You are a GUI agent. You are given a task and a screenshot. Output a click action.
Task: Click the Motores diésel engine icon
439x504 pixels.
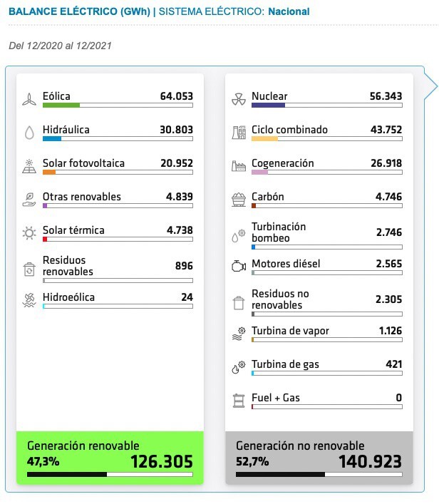pos(239,266)
